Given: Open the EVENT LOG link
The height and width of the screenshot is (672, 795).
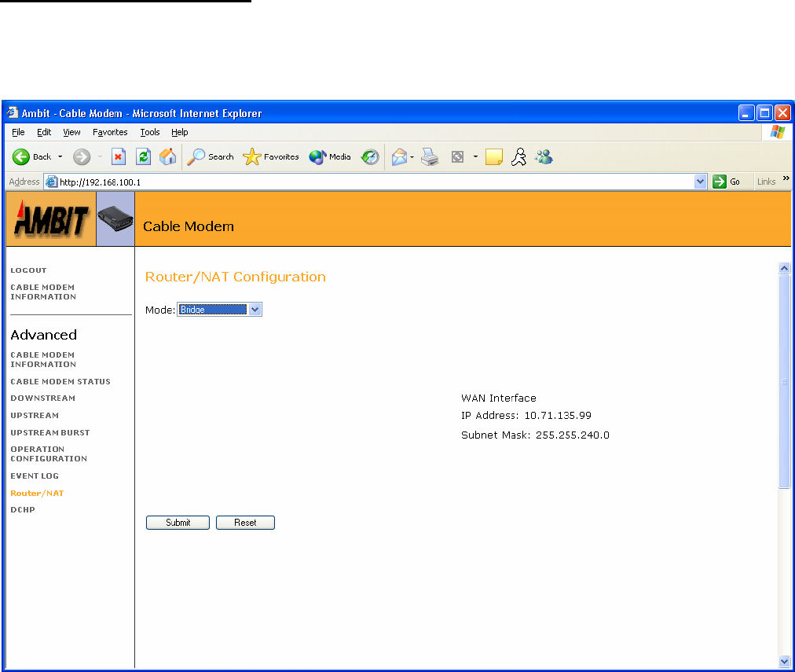Looking at the screenshot, I should [35, 476].
